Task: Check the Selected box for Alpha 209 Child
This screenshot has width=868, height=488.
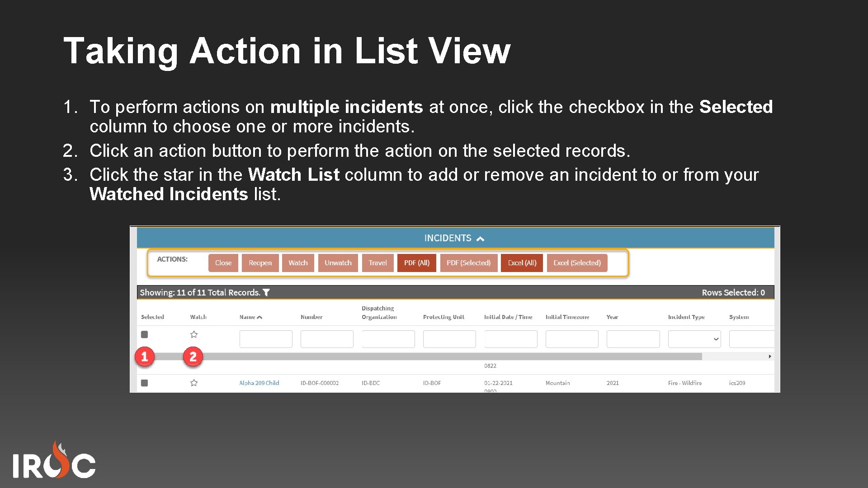Action: (145, 383)
